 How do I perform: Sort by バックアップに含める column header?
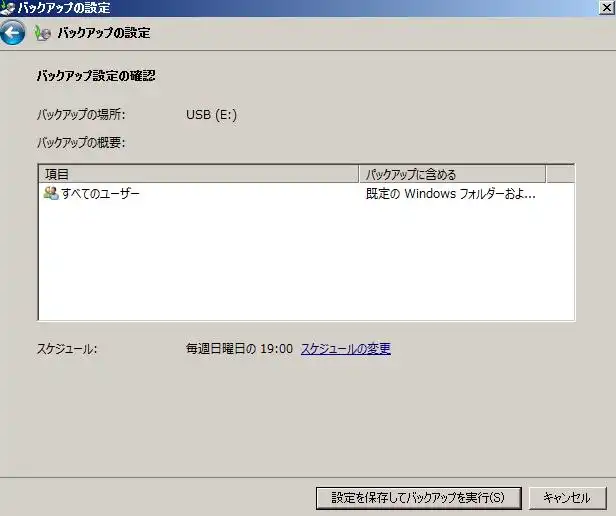(x=452, y=174)
